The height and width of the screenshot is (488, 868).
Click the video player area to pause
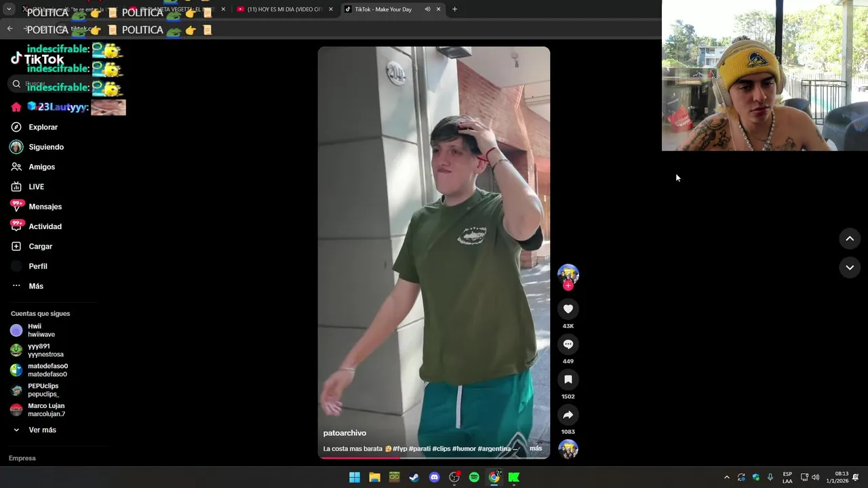(434, 252)
